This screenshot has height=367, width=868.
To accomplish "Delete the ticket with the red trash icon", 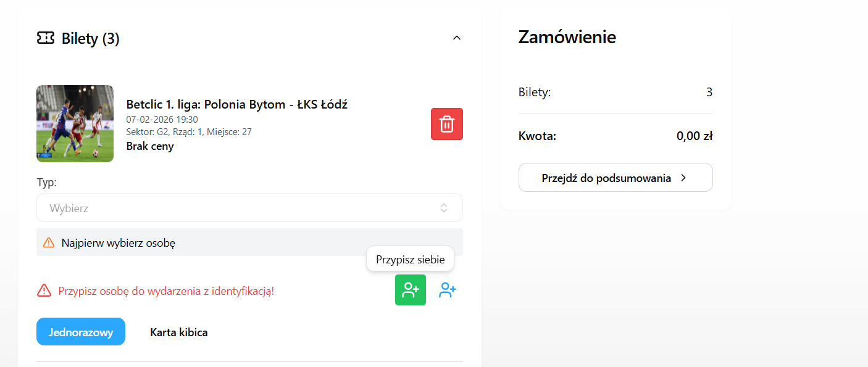I will point(446,124).
